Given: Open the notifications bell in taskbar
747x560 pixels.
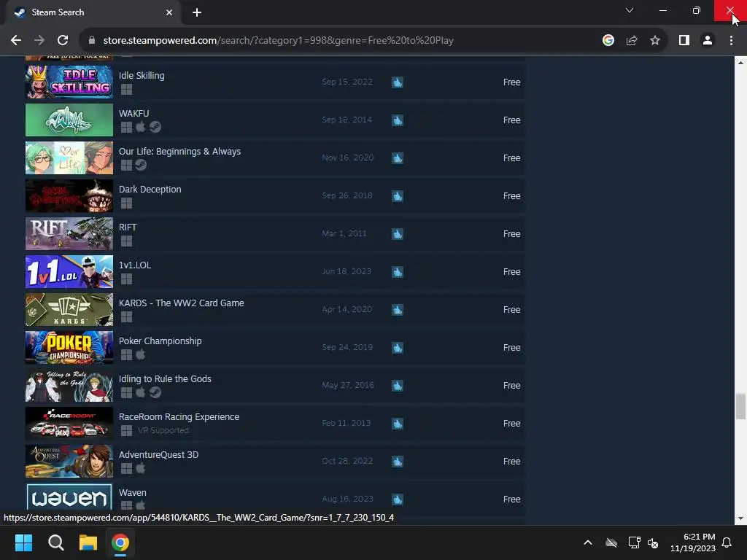Looking at the screenshot, I should coord(727,542).
